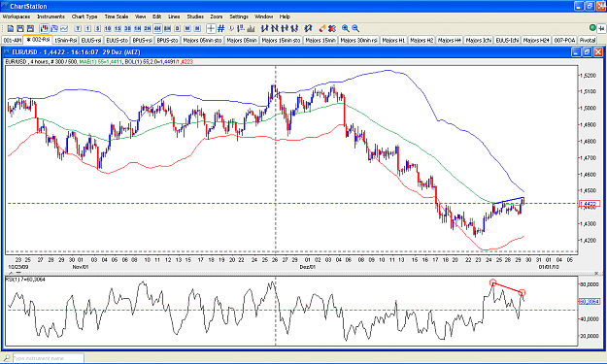Click the delete all drawings red X icon

coord(332,28)
